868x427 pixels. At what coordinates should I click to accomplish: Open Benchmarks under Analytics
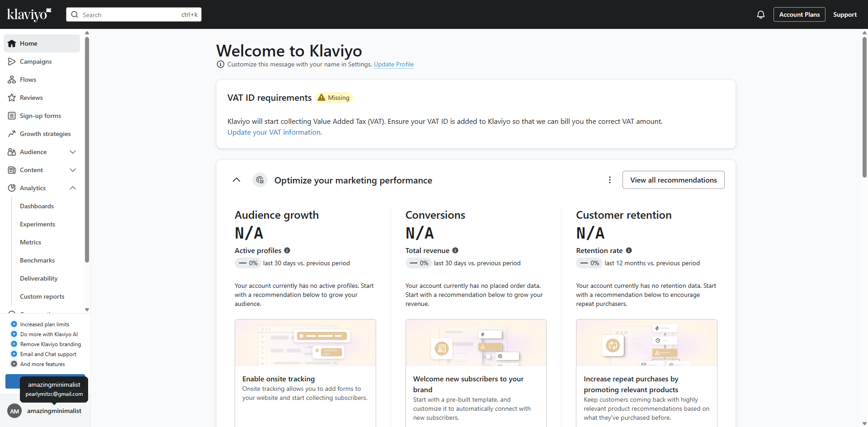pos(37,260)
